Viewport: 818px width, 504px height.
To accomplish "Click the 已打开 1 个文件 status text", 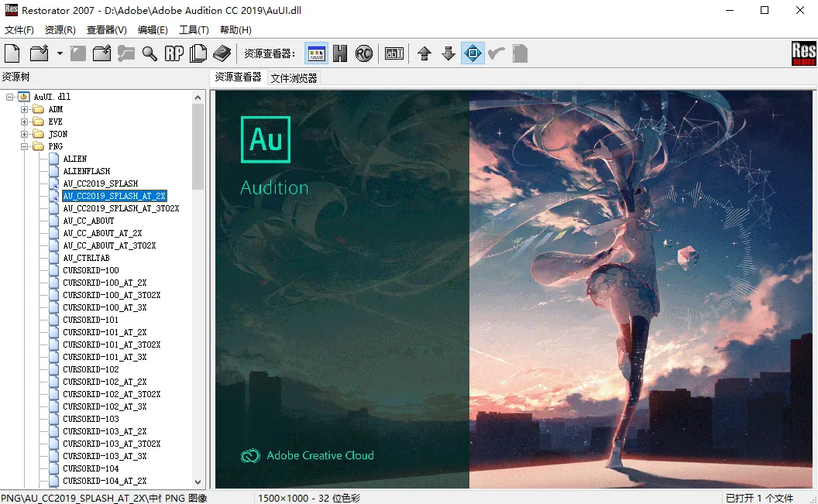I will click(759, 499).
